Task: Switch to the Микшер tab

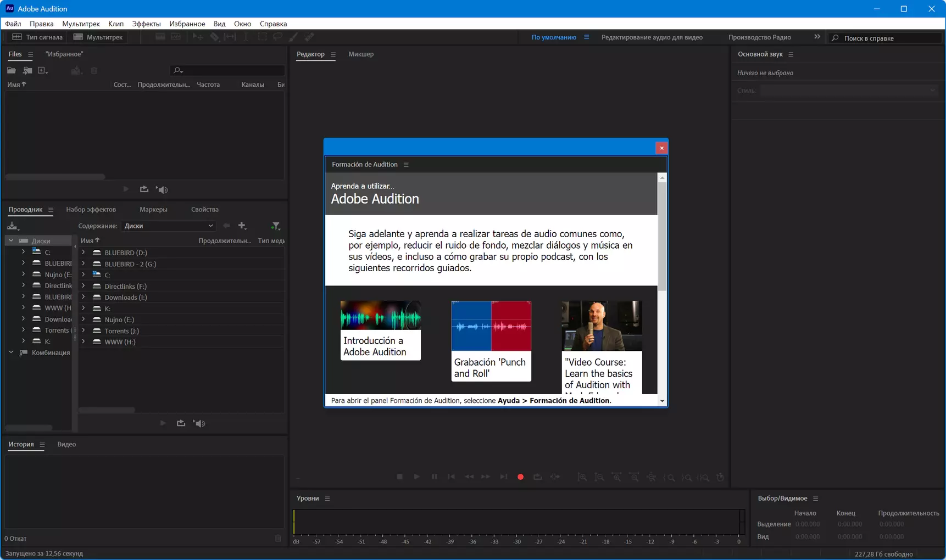Action: pyautogui.click(x=361, y=54)
